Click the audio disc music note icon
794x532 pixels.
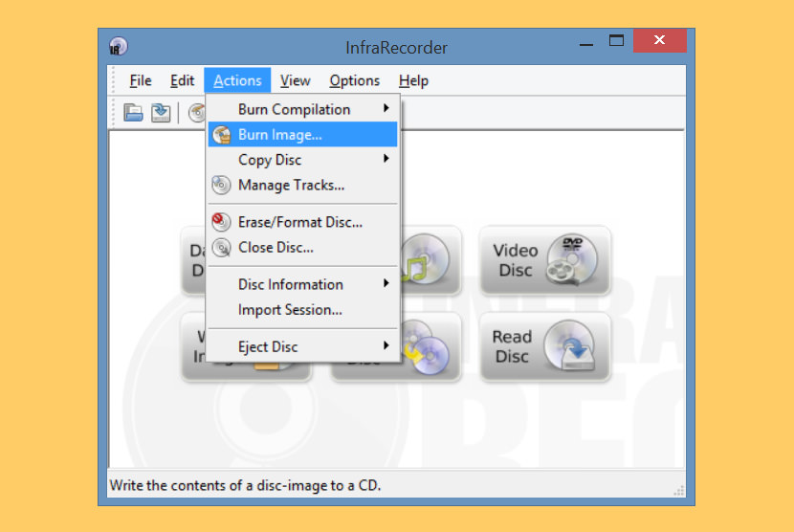tap(424, 260)
